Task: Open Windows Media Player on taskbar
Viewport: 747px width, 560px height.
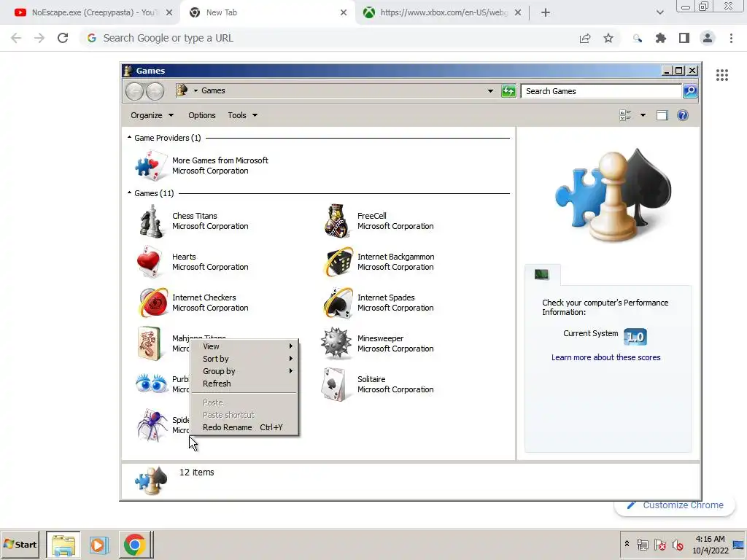Action: [x=98, y=545]
